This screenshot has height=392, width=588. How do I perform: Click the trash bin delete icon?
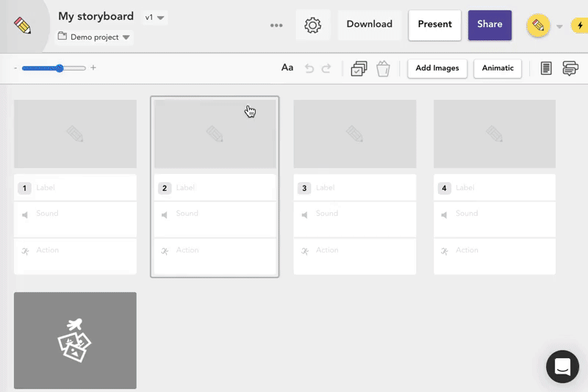(382, 68)
